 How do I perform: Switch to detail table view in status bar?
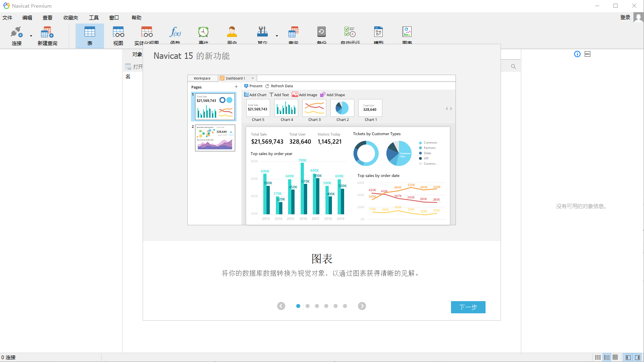(x=615, y=358)
